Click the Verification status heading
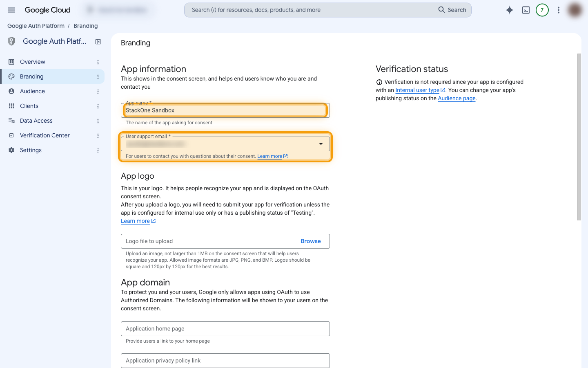This screenshot has height=368, width=588. [412, 69]
